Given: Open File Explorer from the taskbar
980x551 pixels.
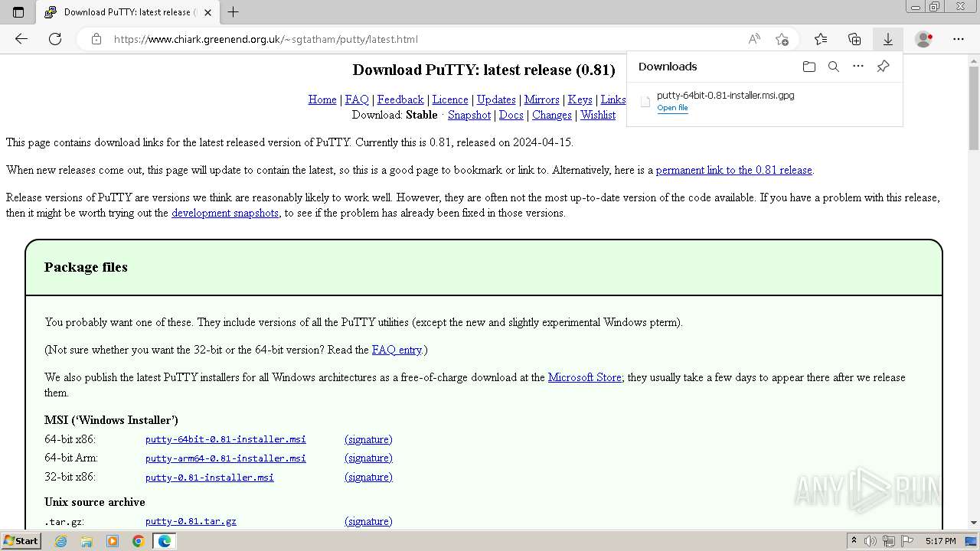Looking at the screenshot, I should click(x=87, y=541).
